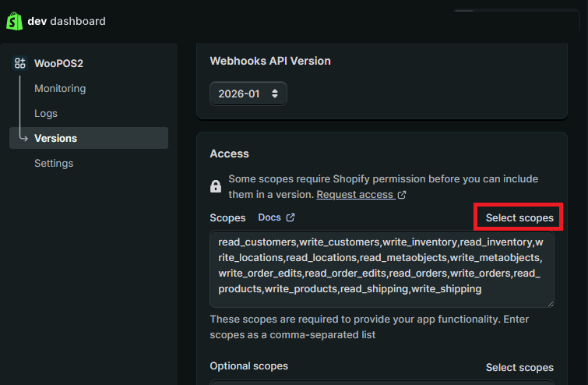Click Select scopes for required Scopes

click(519, 217)
